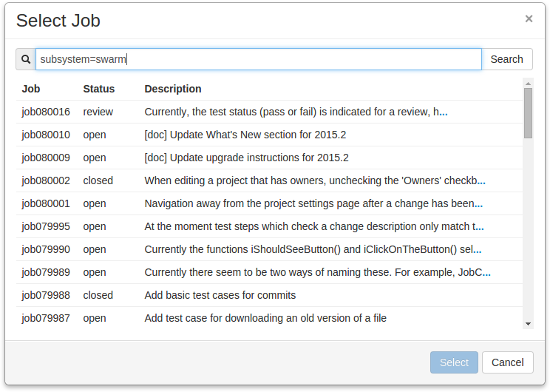Select job080009 row
Image resolution: width=550 pixels, height=392 pixels.
pos(269,158)
